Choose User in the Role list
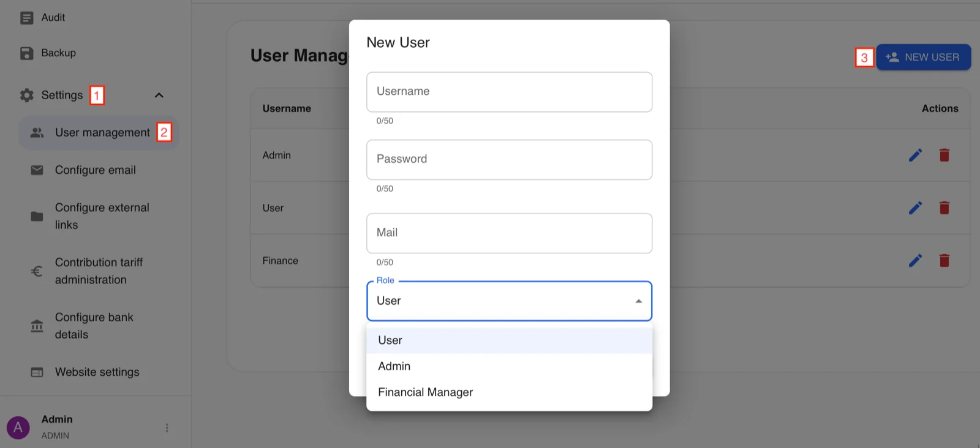Image resolution: width=980 pixels, height=448 pixels. point(509,340)
